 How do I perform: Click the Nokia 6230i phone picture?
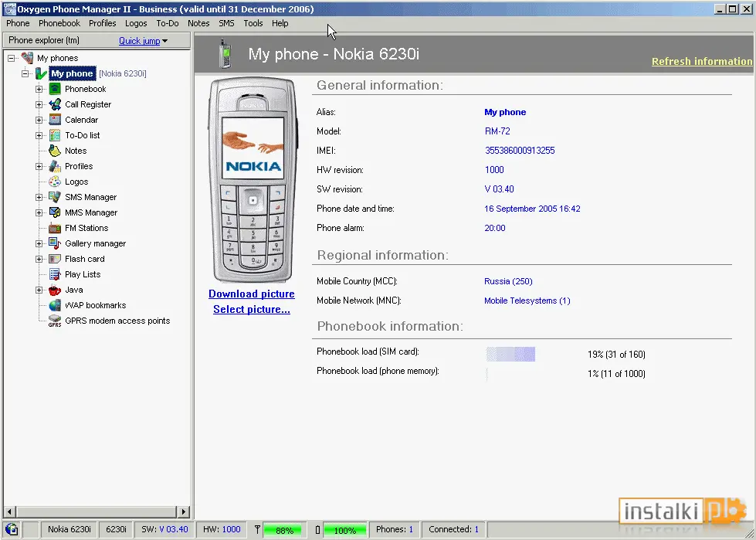point(253,179)
